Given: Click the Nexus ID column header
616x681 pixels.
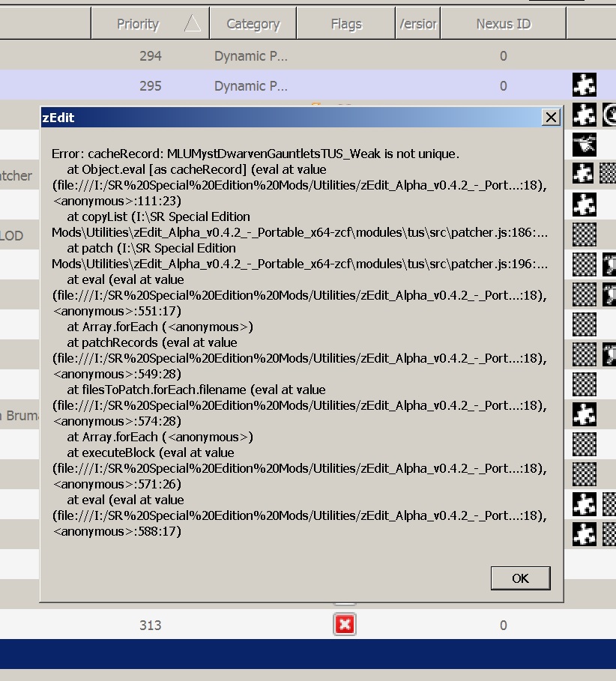Looking at the screenshot, I should (504, 24).
